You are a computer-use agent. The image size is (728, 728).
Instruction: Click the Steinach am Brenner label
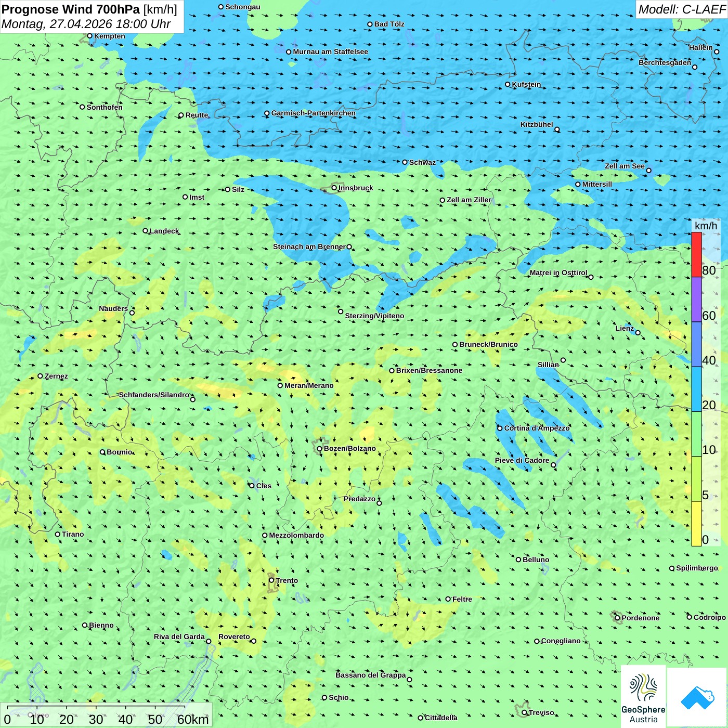[x=309, y=246]
